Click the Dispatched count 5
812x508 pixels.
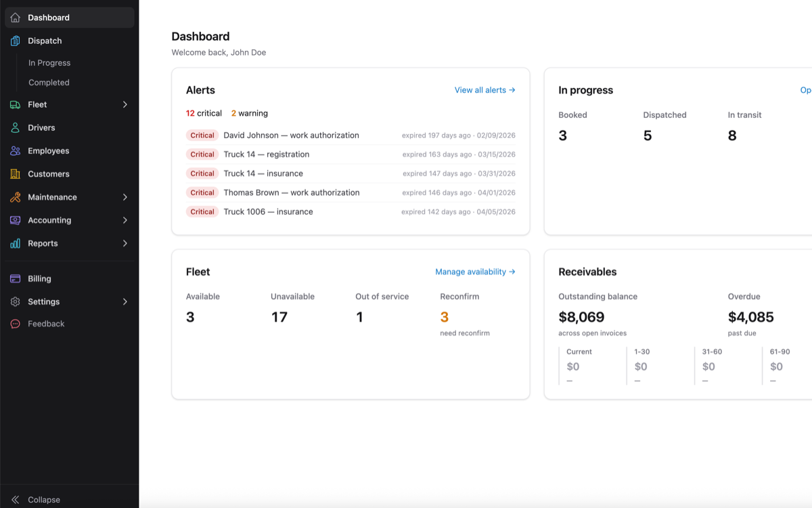(x=648, y=135)
